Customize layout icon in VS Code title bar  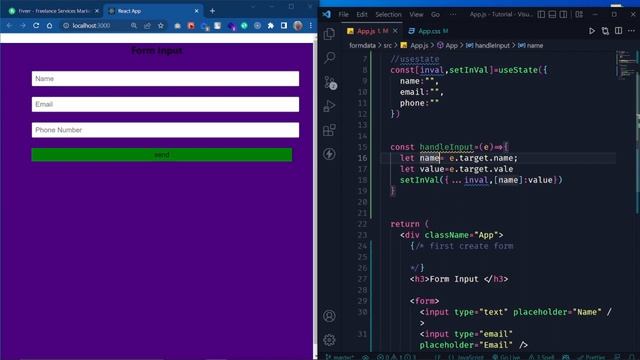(x=579, y=15)
